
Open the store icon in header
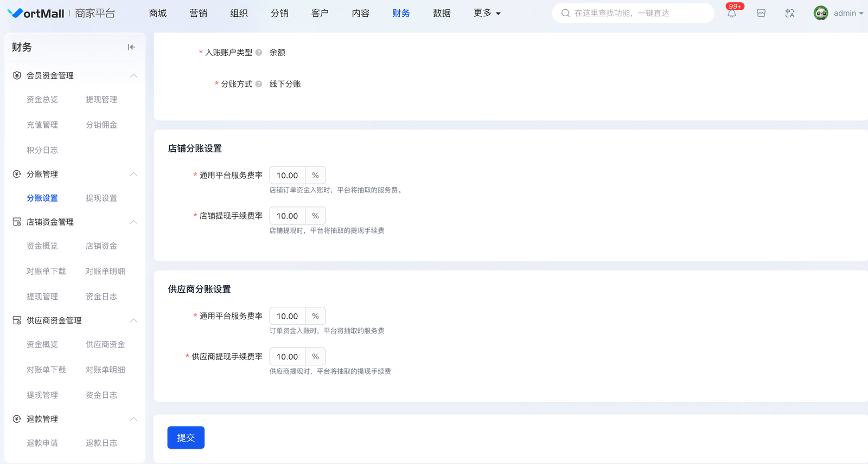pos(761,14)
